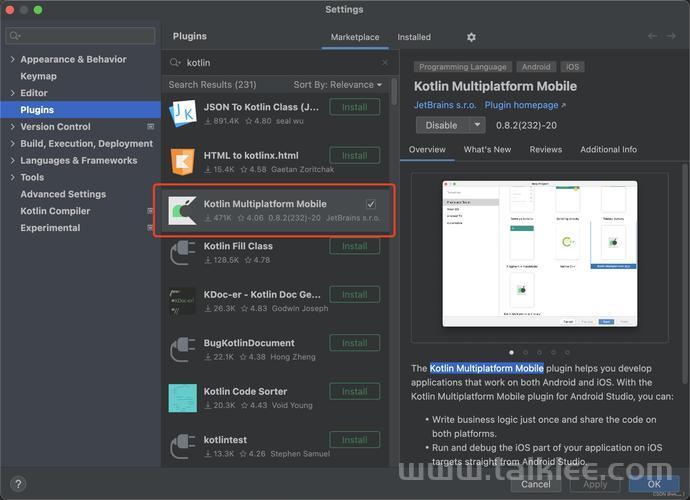Image resolution: width=690 pixels, height=500 pixels.
Task: Go forward with the right arrow icon
Action: tap(671, 36)
